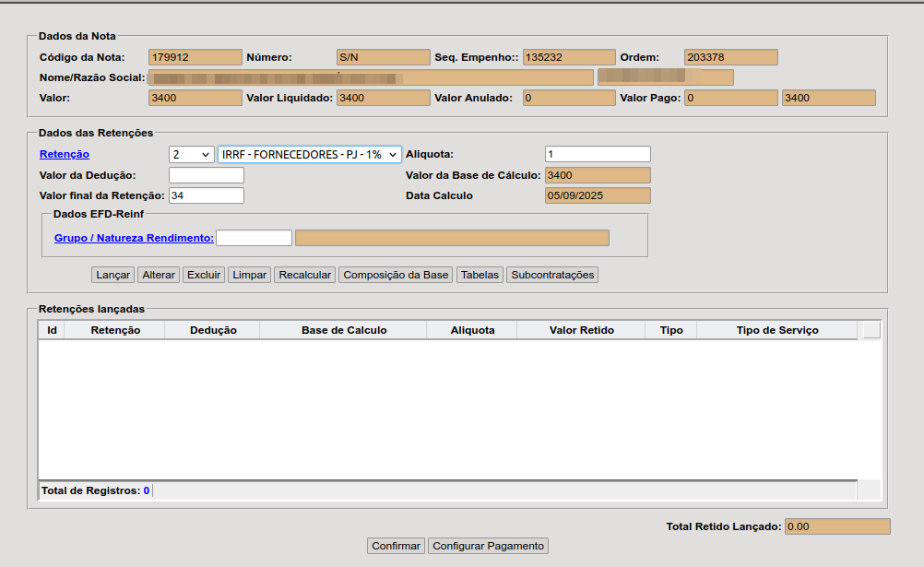Confirm the retention form
Viewport: 924px width, 567px height.
click(x=396, y=546)
